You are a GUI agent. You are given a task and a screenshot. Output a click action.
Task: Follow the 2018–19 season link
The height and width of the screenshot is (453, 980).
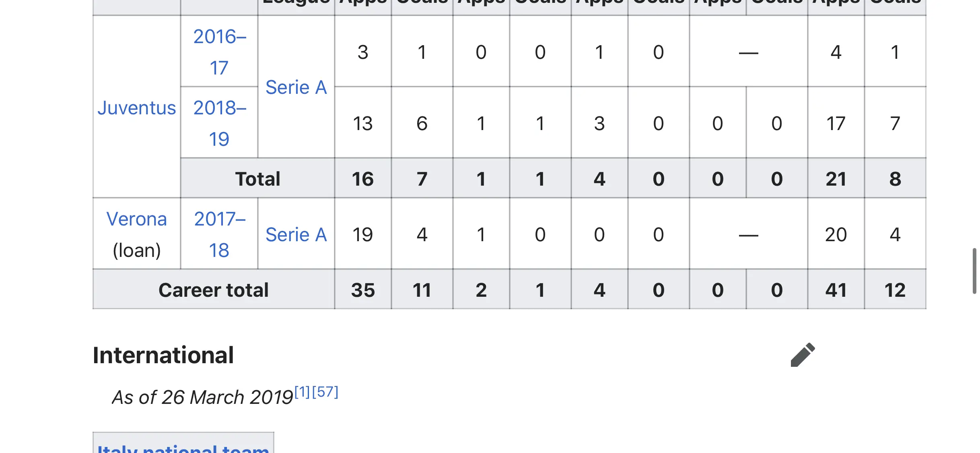click(x=219, y=123)
